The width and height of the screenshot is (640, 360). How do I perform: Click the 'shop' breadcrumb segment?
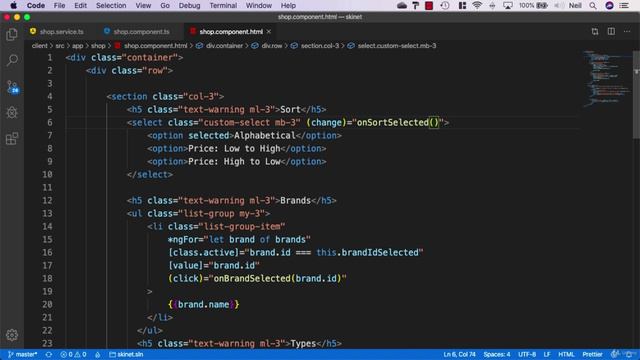pyautogui.click(x=98, y=46)
